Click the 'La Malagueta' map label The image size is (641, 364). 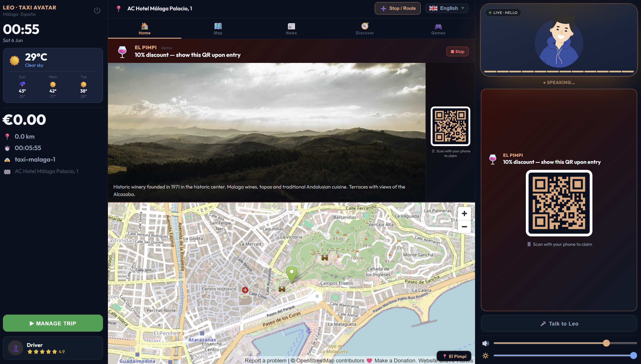(342, 324)
